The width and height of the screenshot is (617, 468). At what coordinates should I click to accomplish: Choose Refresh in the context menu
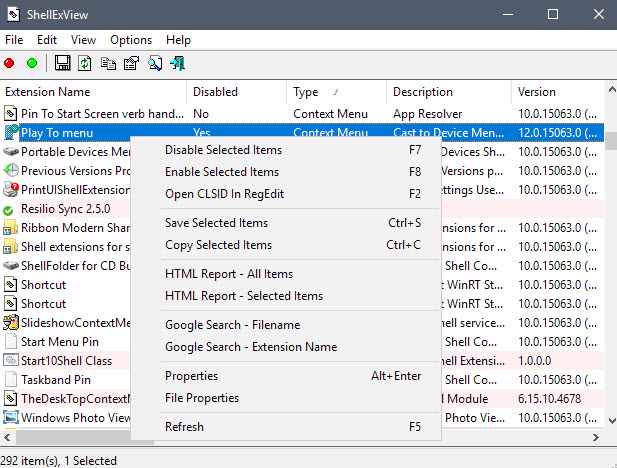point(286,427)
